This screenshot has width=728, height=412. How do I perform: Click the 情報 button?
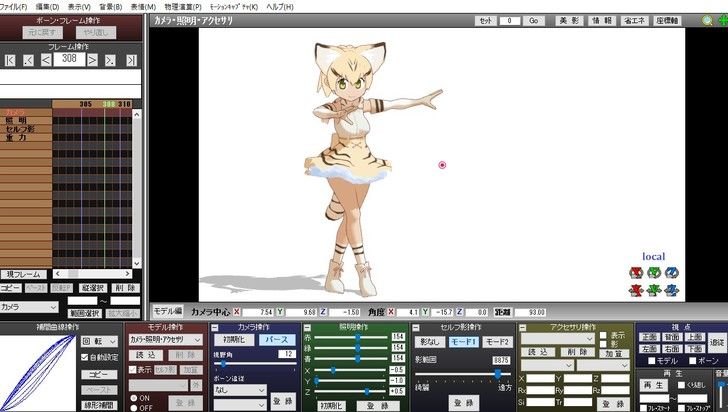click(x=602, y=21)
